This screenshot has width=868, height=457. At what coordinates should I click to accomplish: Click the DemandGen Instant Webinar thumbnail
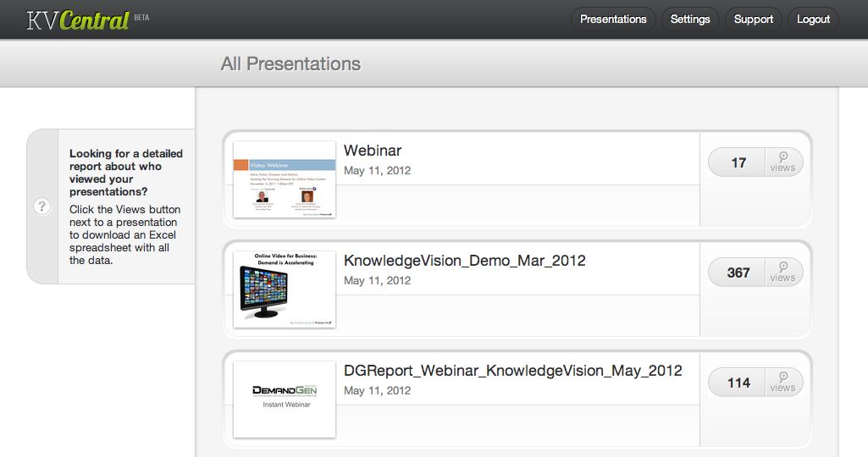[285, 399]
